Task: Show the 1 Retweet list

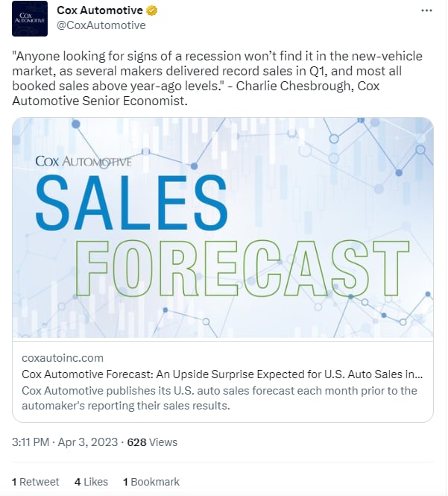Action: (35, 482)
